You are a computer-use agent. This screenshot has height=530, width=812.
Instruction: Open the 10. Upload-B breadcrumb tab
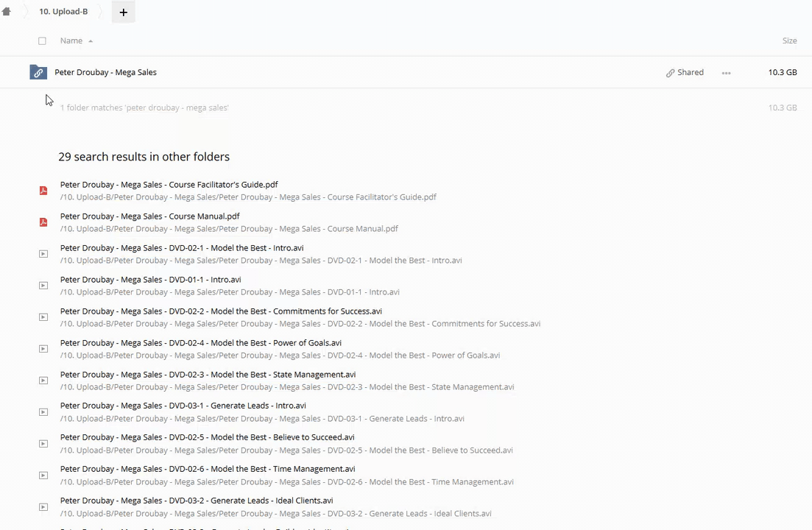[x=63, y=12]
